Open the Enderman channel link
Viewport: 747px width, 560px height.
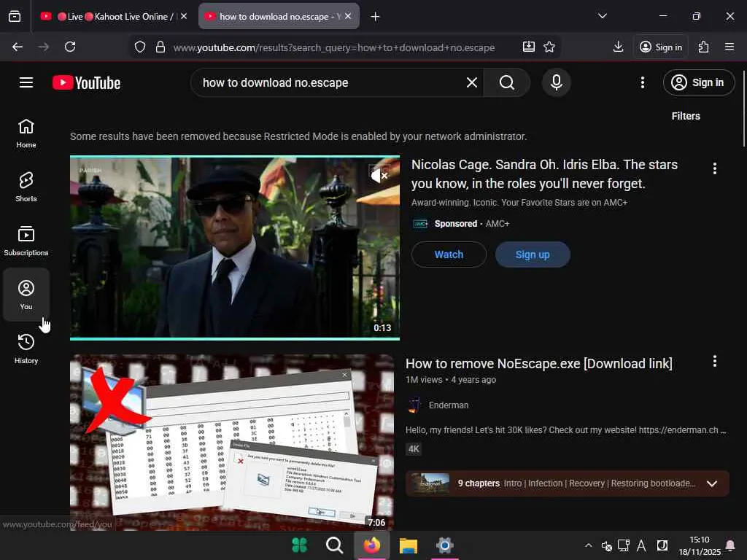[x=449, y=405]
